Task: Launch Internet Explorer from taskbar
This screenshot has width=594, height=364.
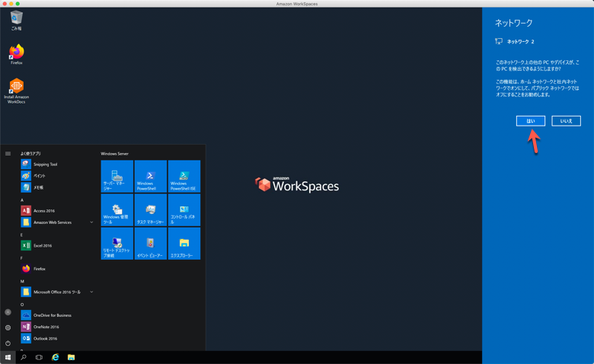Action: coord(56,357)
